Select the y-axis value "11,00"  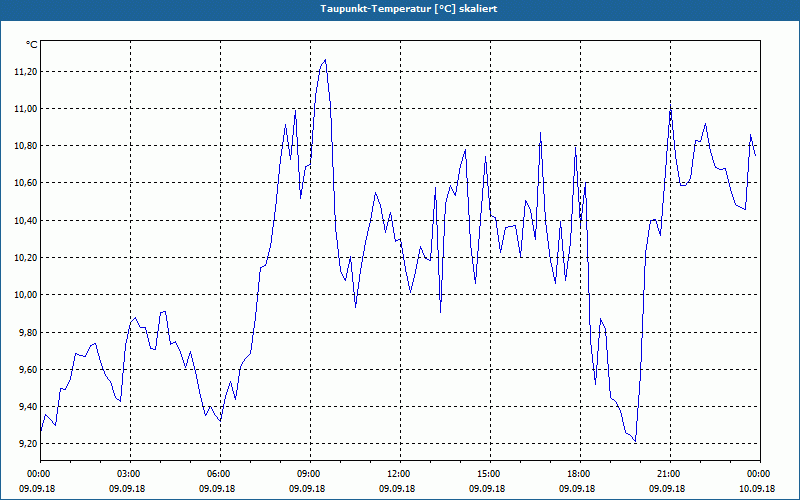click(26, 109)
